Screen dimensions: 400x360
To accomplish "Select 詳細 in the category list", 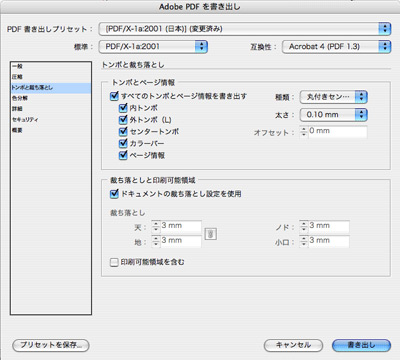I will 51,109.
